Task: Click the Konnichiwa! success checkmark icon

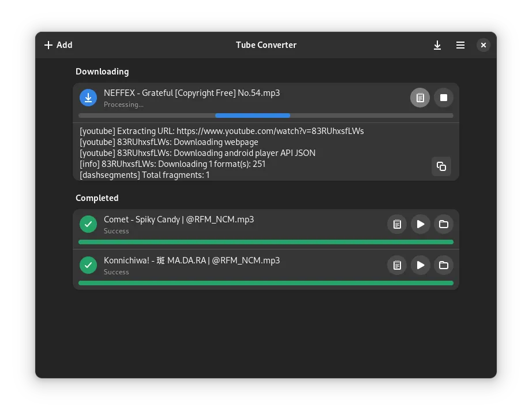Action: (88, 265)
